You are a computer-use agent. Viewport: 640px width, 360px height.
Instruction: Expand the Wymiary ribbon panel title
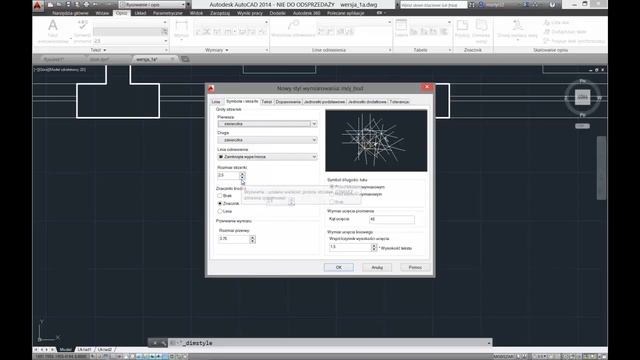217,50
